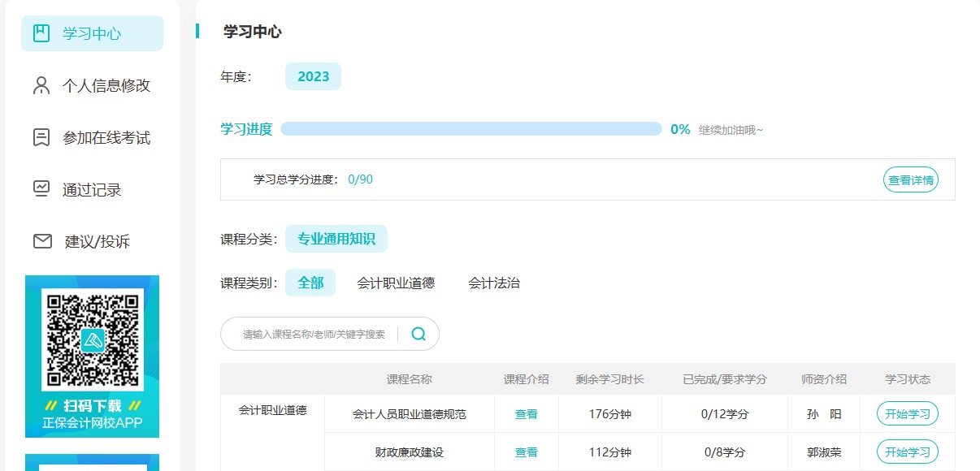The image size is (980, 471).
Task: Filter courses by 会计职业道德
Action: pos(395,283)
